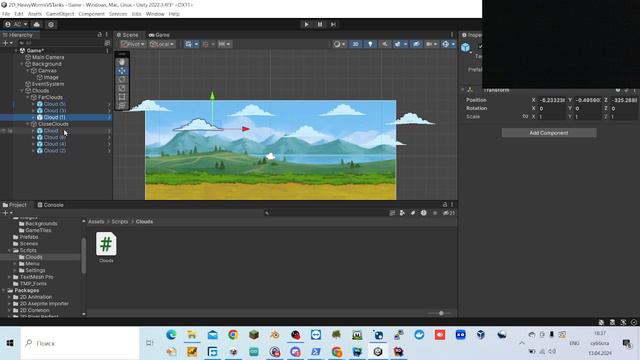The width and height of the screenshot is (640, 360).
Task: Open scene camera settings dropdown
Action: click(x=431, y=44)
